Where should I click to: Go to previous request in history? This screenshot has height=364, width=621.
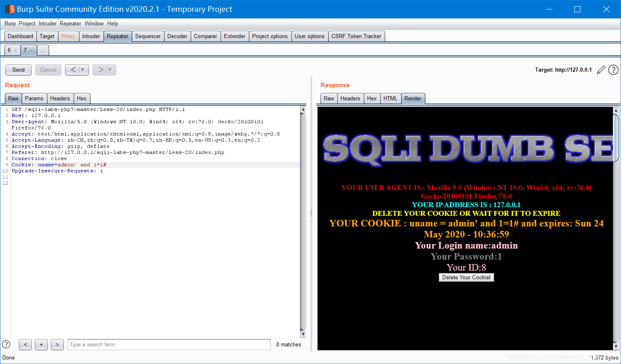click(73, 70)
